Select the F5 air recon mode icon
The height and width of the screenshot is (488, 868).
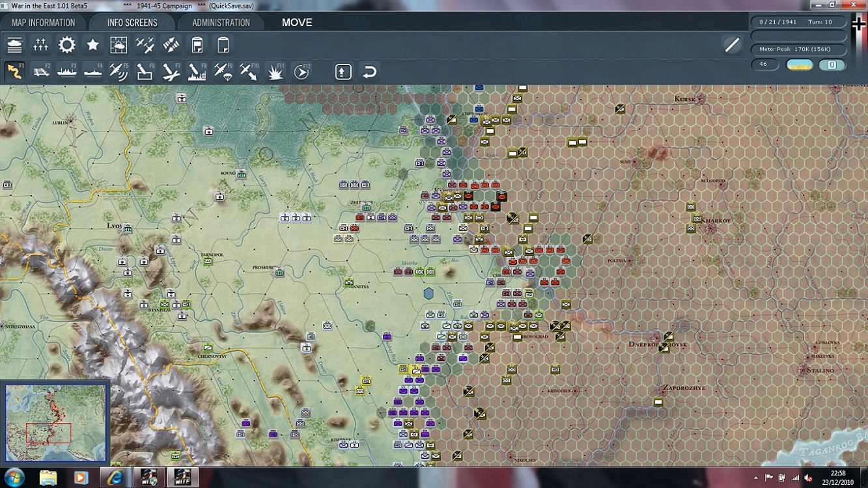pos(119,72)
